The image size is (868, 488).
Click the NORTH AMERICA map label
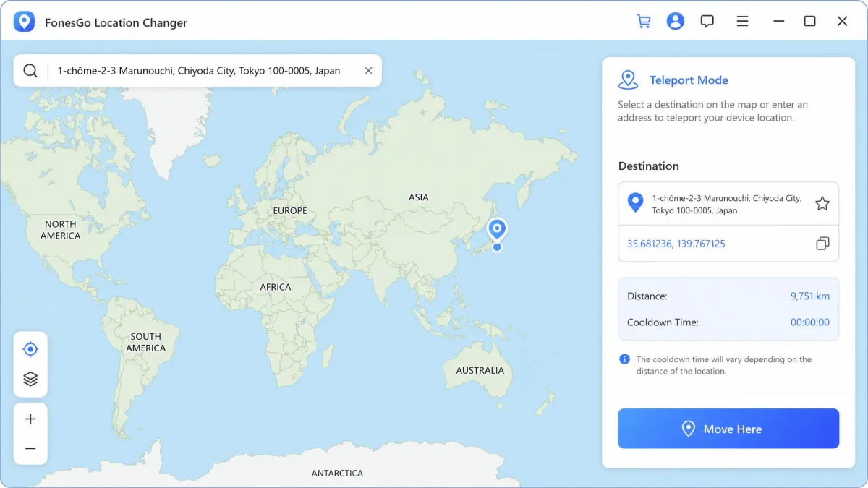click(61, 230)
